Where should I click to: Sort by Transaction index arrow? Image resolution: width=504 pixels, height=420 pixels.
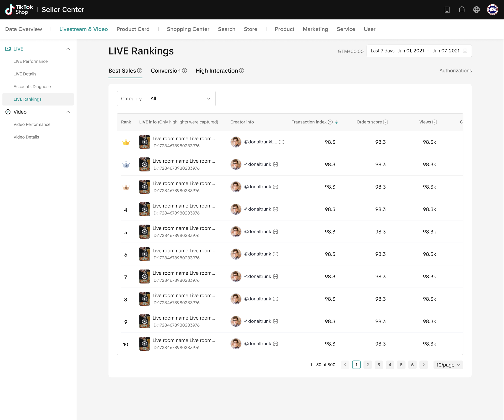click(x=336, y=122)
